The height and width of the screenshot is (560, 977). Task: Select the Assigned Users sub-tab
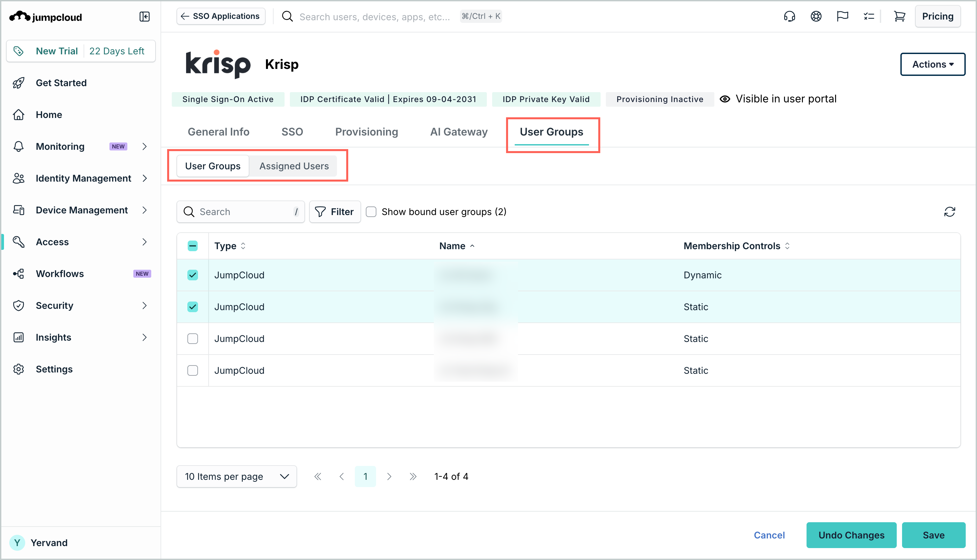(x=294, y=166)
